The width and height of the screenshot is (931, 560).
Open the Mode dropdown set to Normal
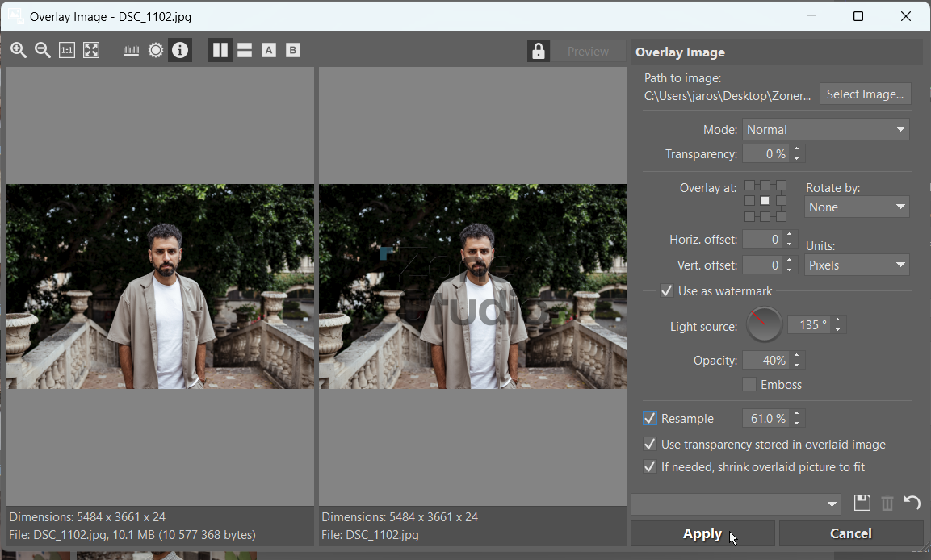[825, 130]
